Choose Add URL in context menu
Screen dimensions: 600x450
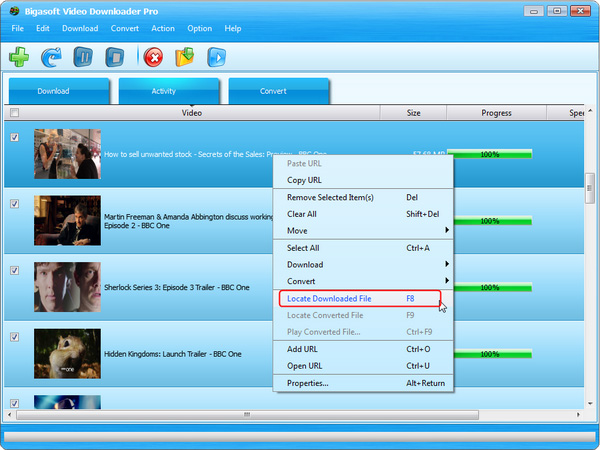[363, 349]
